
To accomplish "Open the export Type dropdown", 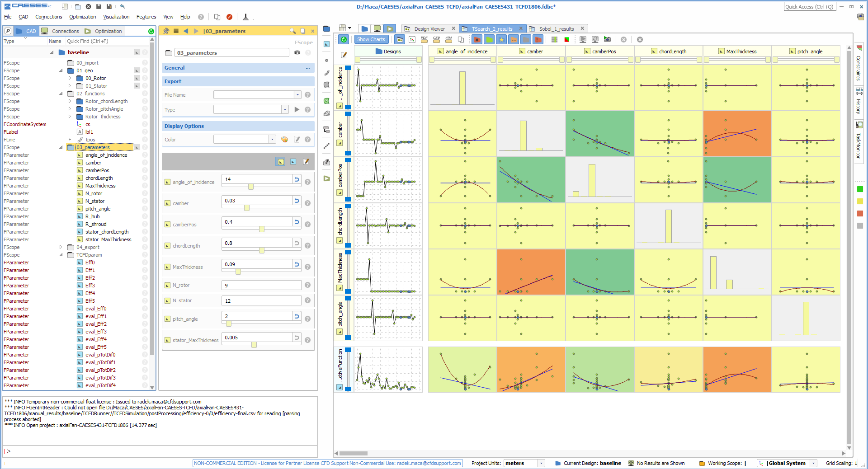I will [285, 110].
